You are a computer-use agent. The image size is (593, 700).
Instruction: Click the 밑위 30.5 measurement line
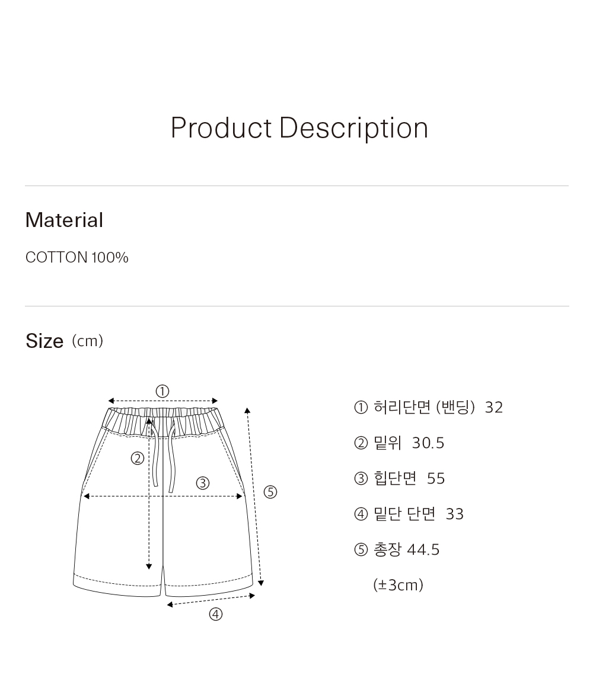(x=398, y=443)
